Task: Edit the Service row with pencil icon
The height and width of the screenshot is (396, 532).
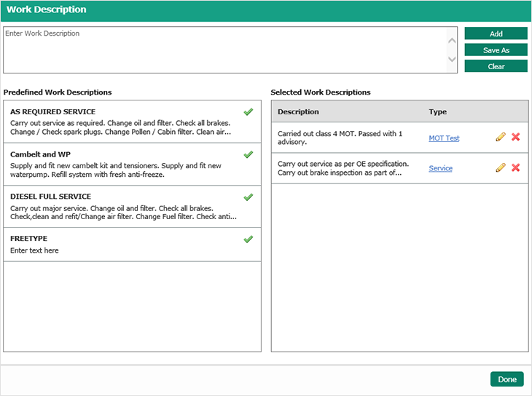Action: (501, 168)
